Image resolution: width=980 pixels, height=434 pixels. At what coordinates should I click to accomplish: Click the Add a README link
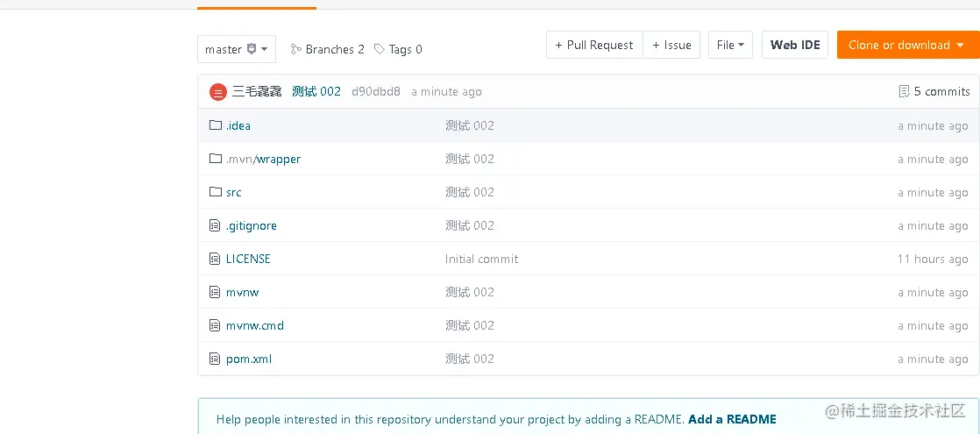click(x=732, y=419)
